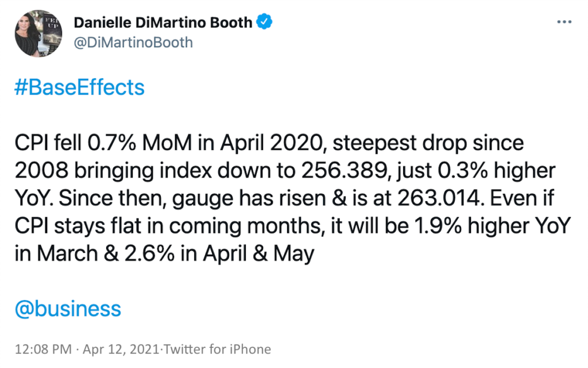Click the 1.9% higher YoY phrase

[x=492, y=226]
